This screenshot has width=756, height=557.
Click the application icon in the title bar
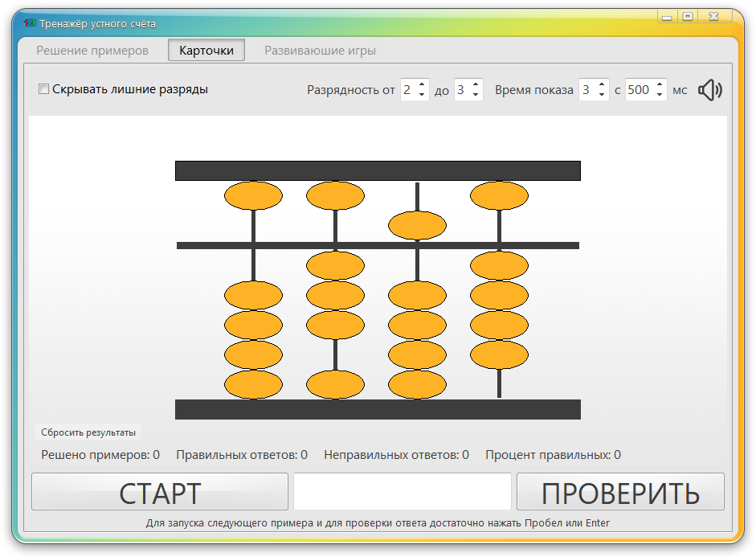pos(29,23)
